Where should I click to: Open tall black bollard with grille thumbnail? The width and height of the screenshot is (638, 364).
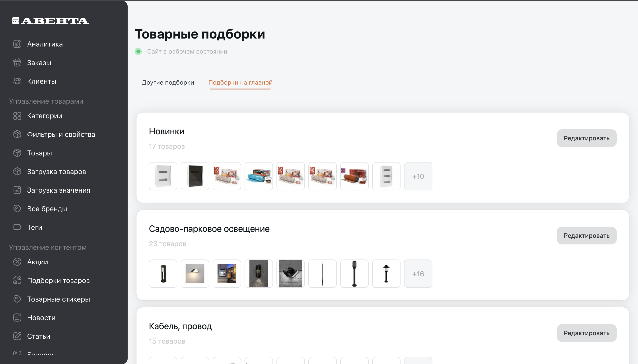354,274
